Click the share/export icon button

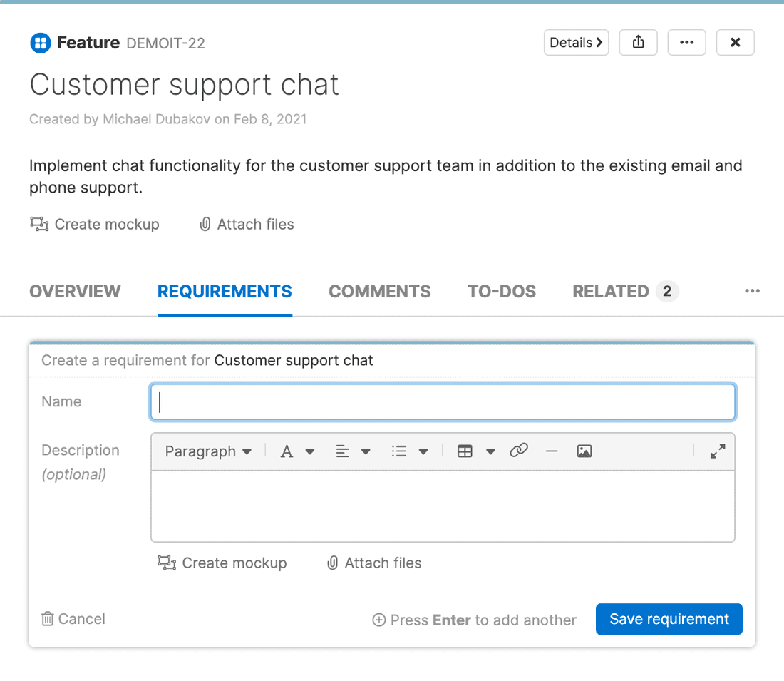coord(638,43)
